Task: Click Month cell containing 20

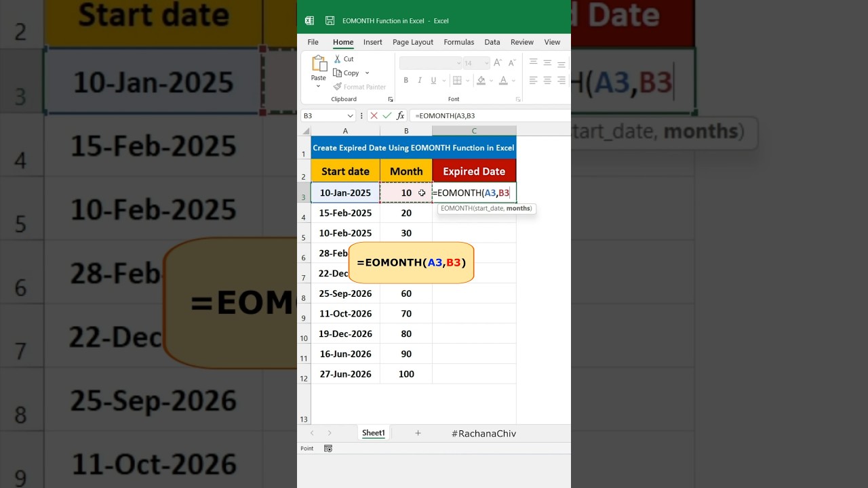Action: [x=406, y=213]
